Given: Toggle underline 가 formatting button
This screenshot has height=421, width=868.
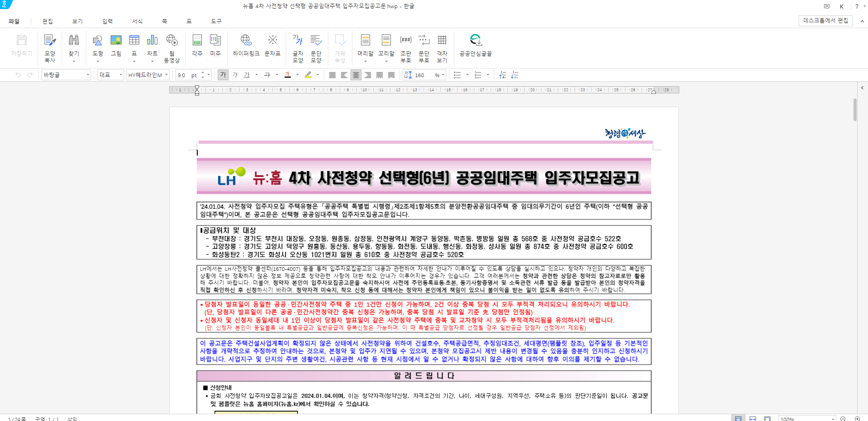Looking at the screenshot, I should (x=247, y=75).
